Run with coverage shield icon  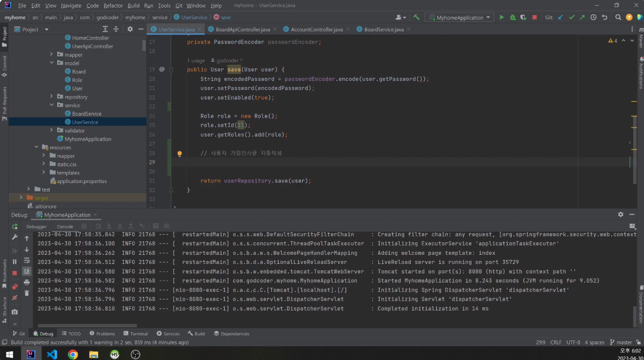[x=523, y=17]
